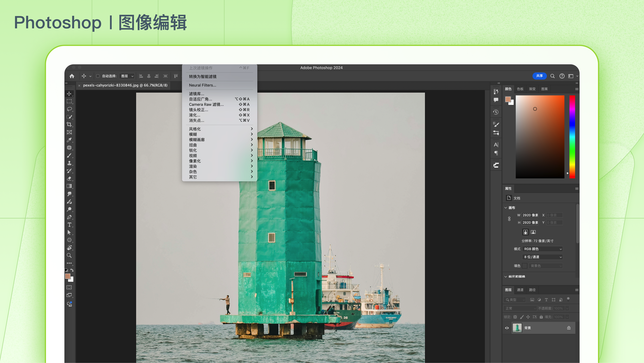The image size is (644, 363).
Task: Open the 图层 auto-select dropdown
Action: point(127,76)
